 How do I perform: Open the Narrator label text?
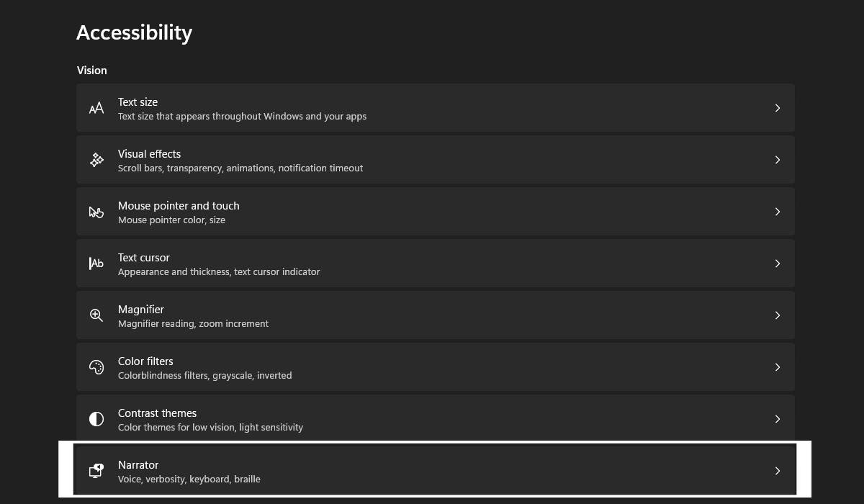coord(138,465)
